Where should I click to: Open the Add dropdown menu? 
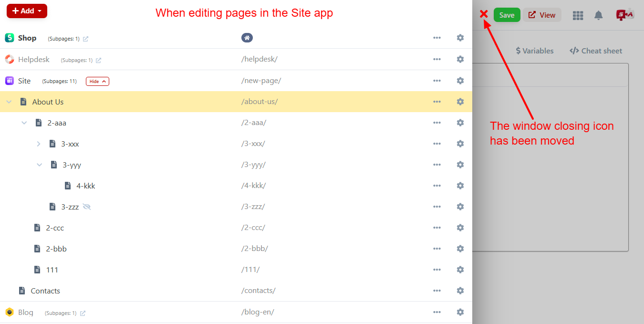click(x=27, y=10)
